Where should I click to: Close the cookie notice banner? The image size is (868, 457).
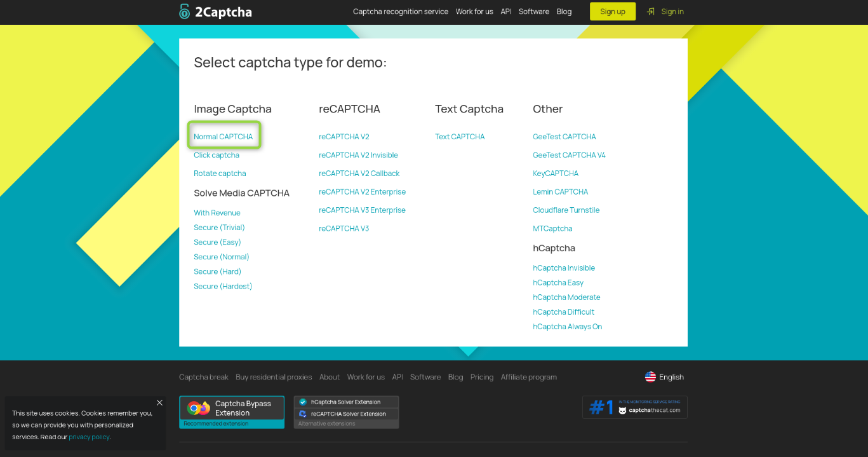(159, 402)
